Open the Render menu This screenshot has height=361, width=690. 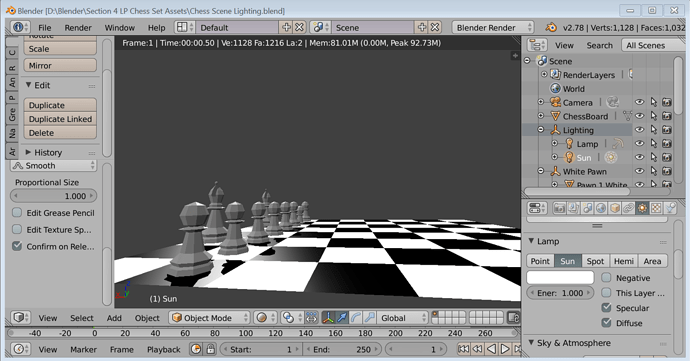tap(78, 27)
